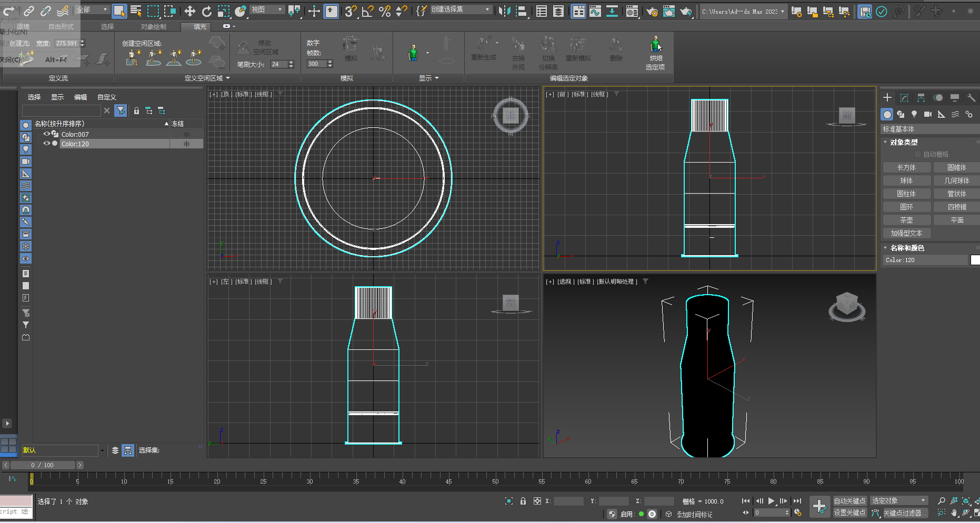Open the 选定对象 key filter dropdown
Viewport: 980px width, 523px height.
[x=899, y=501]
